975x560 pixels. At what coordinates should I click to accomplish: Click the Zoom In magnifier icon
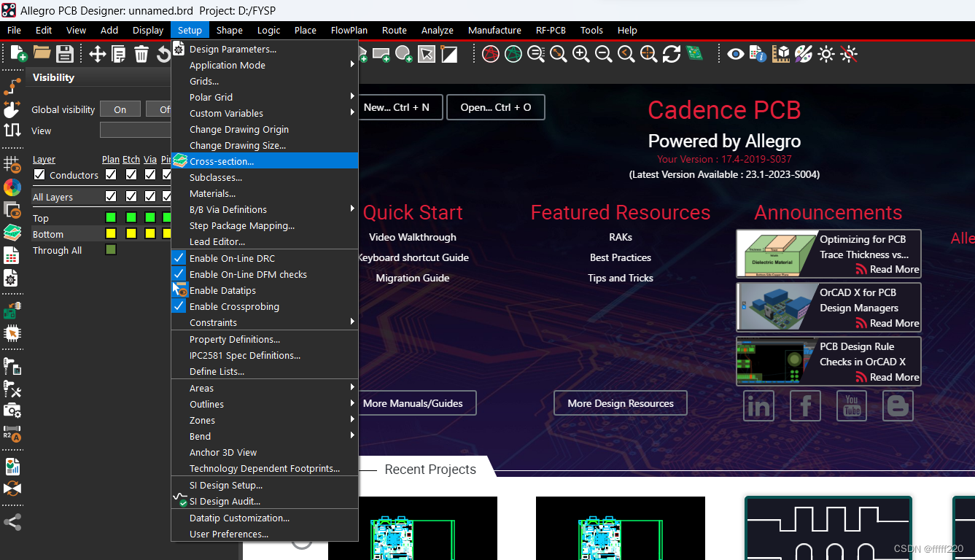click(581, 54)
